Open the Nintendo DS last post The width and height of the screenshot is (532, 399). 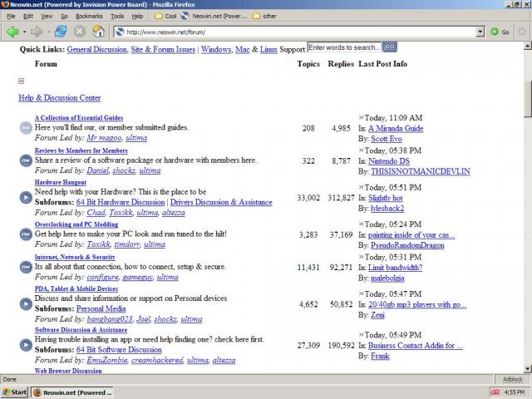click(389, 161)
